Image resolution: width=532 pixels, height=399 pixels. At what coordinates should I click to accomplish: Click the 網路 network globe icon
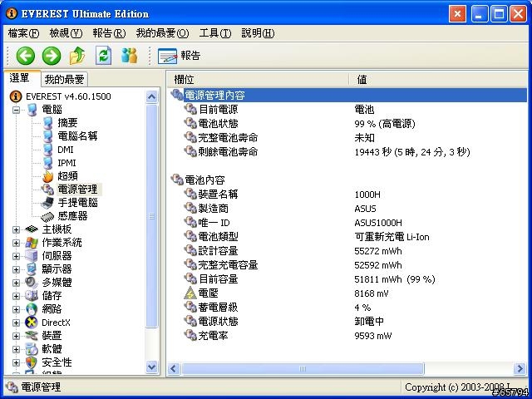coord(32,309)
